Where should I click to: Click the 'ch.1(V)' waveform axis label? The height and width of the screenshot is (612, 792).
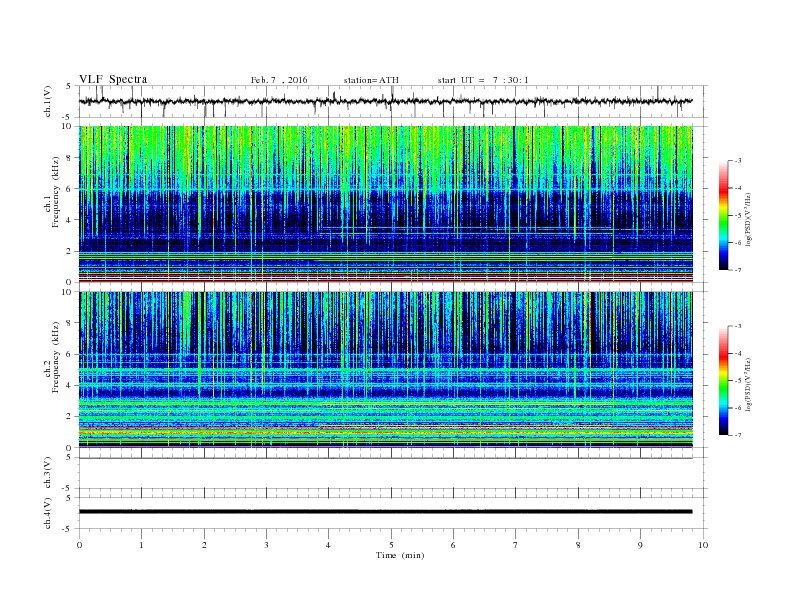point(47,101)
